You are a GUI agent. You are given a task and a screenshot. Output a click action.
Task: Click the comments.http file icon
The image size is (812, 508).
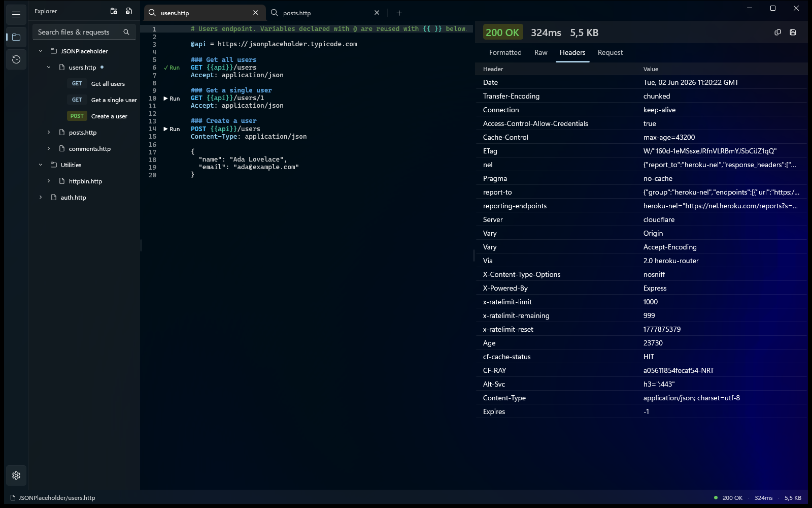tap(62, 148)
